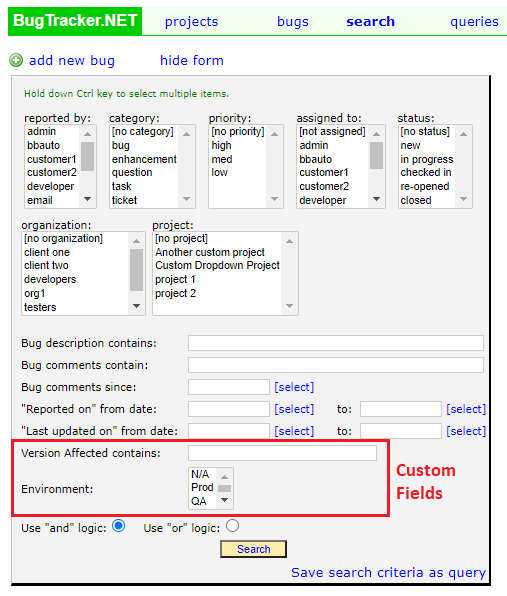Click the reported by scrollbar thumb

(87, 157)
